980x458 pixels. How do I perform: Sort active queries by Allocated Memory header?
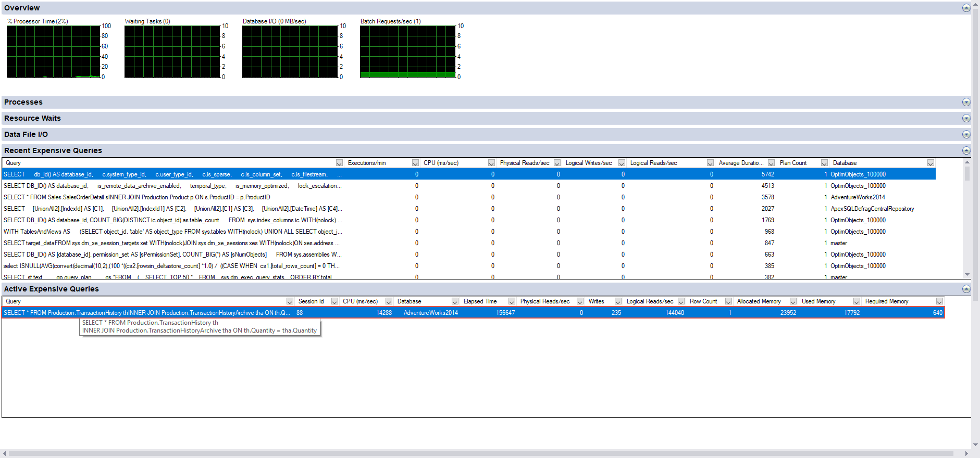(x=759, y=301)
